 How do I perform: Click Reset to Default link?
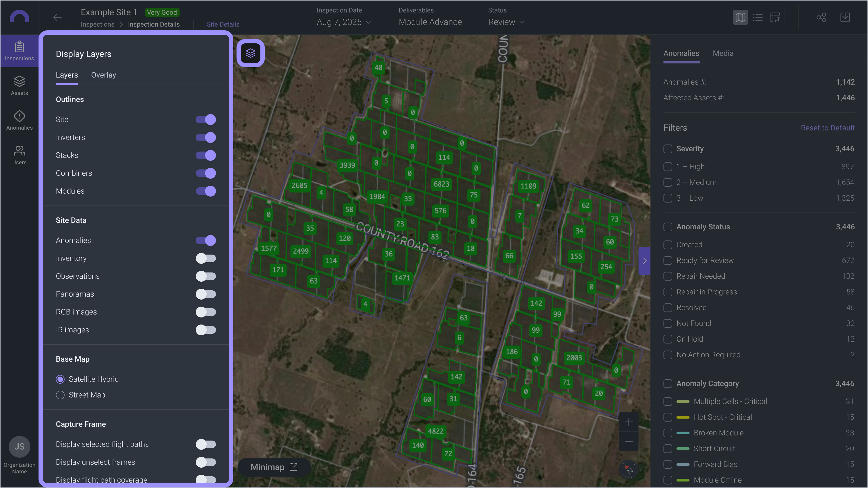[827, 128]
